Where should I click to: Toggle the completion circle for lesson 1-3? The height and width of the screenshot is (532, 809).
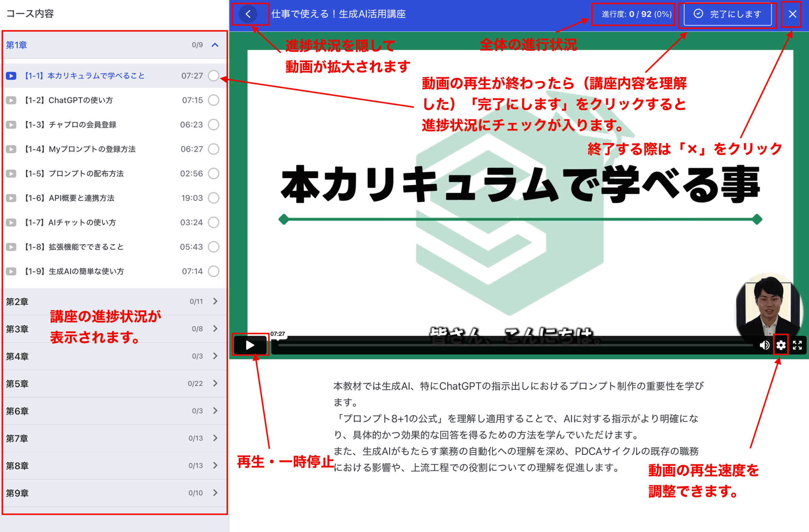click(213, 125)
